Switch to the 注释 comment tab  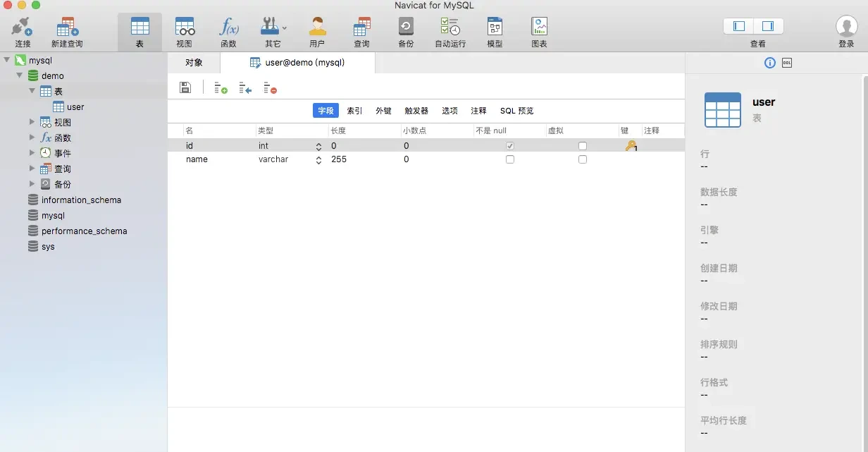(x=478, y=111)
